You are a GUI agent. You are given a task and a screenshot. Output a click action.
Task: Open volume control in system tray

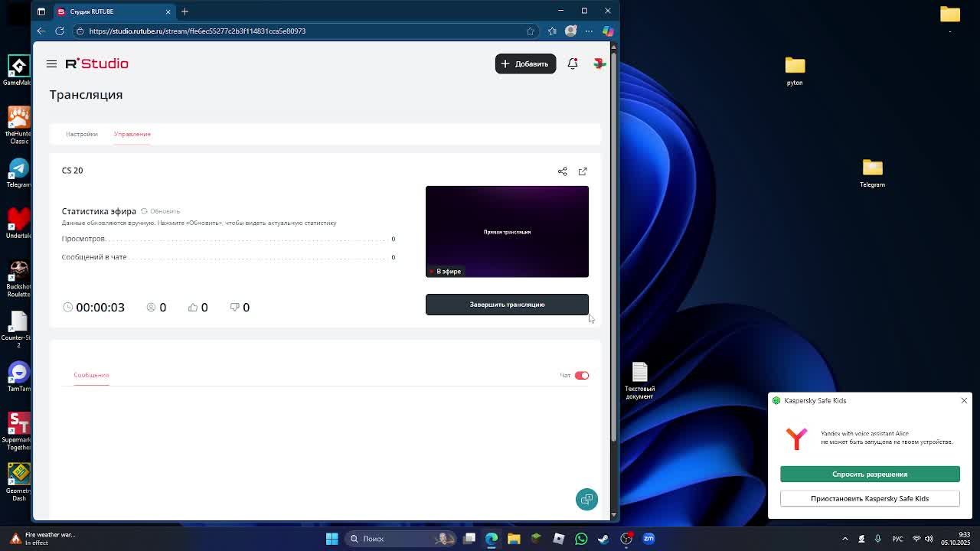(x=929, y=539)
